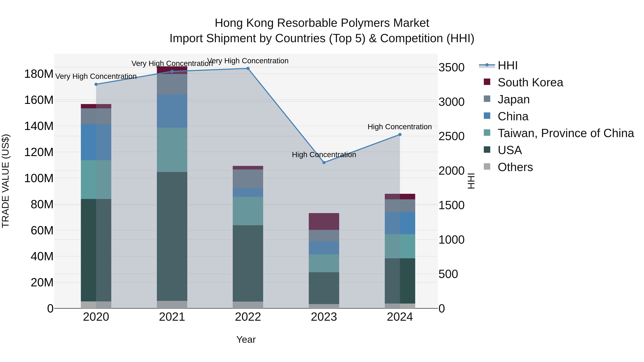
Task: Click the 2022 x-axis label
Action: pos(248,317)
